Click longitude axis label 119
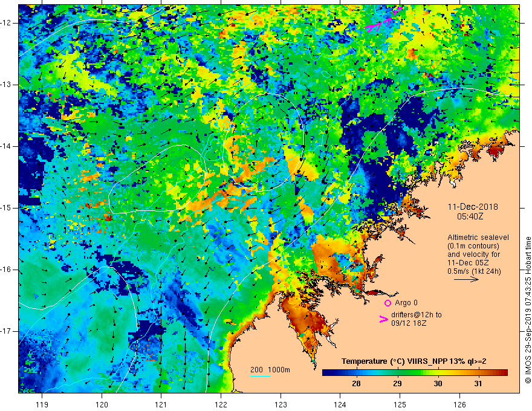 coord(42,404)
